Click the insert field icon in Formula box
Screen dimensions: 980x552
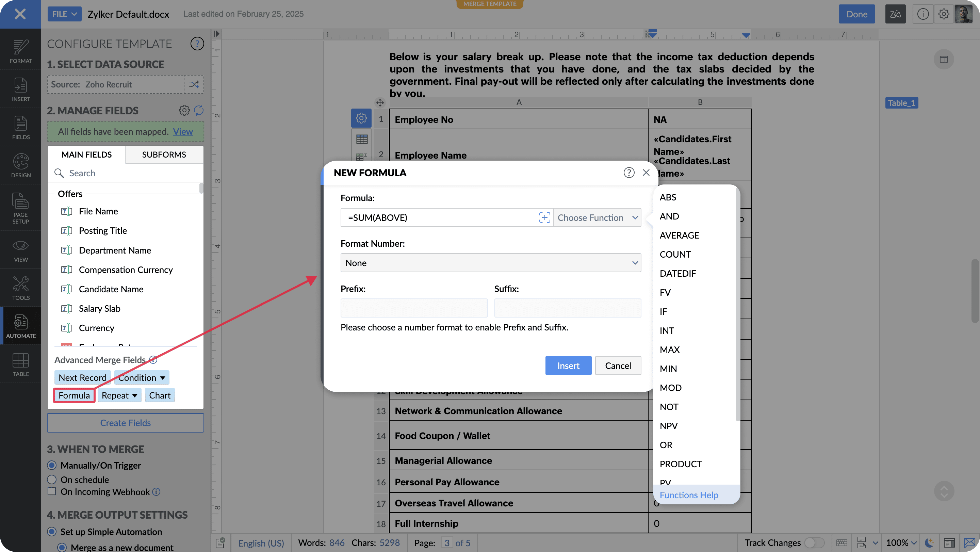tap(544, 217)
